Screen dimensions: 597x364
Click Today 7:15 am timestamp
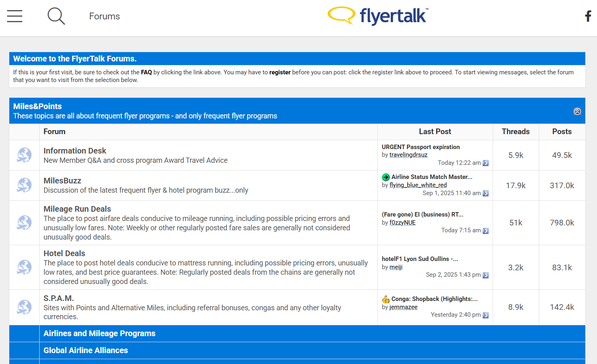461,230
